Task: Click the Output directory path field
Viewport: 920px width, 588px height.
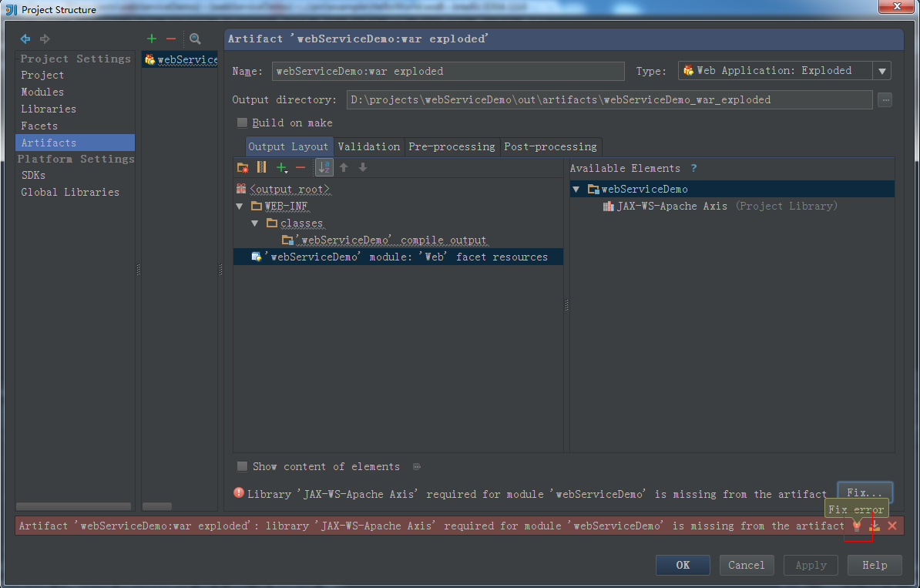Action: (x=609, y=99)
